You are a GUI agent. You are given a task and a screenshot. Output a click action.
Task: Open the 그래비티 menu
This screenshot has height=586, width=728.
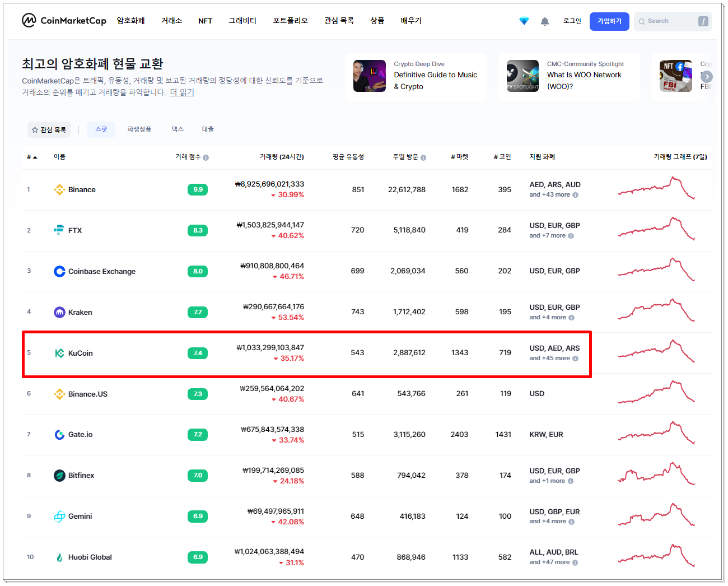coord(242,21)
